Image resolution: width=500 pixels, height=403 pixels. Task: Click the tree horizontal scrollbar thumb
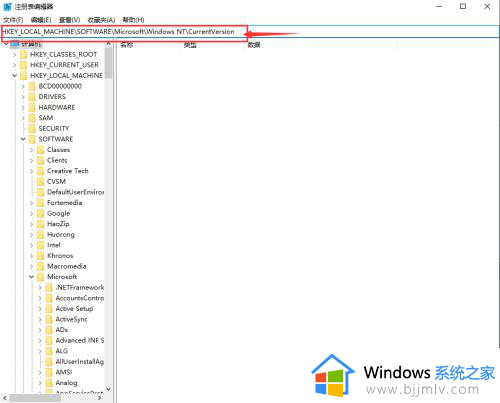pos(35,398)
